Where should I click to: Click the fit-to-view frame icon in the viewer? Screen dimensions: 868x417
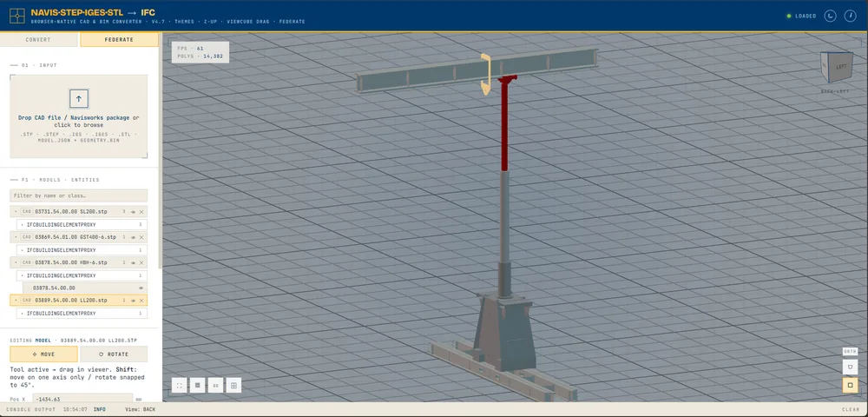pyautogui.click(x=180, y=386)
